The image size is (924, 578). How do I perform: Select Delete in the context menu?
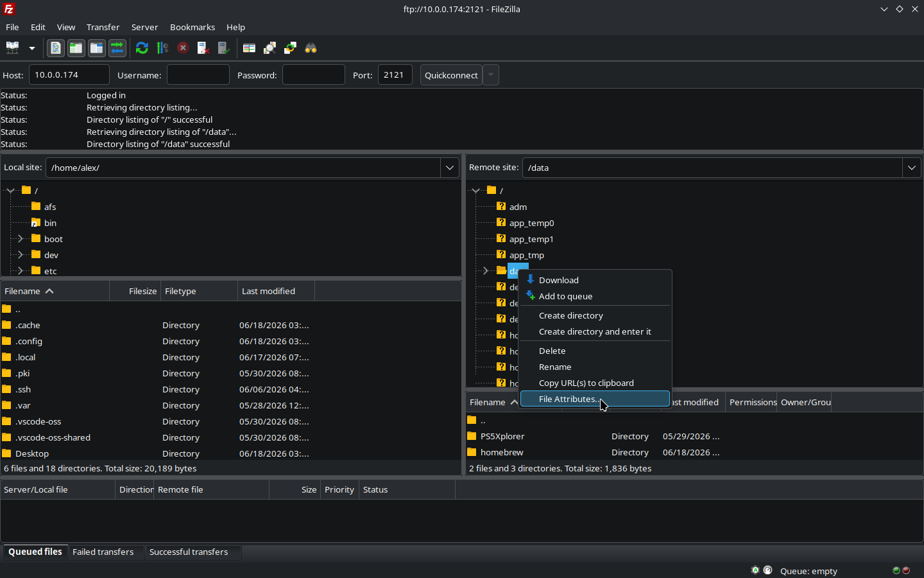pos(595,351)
